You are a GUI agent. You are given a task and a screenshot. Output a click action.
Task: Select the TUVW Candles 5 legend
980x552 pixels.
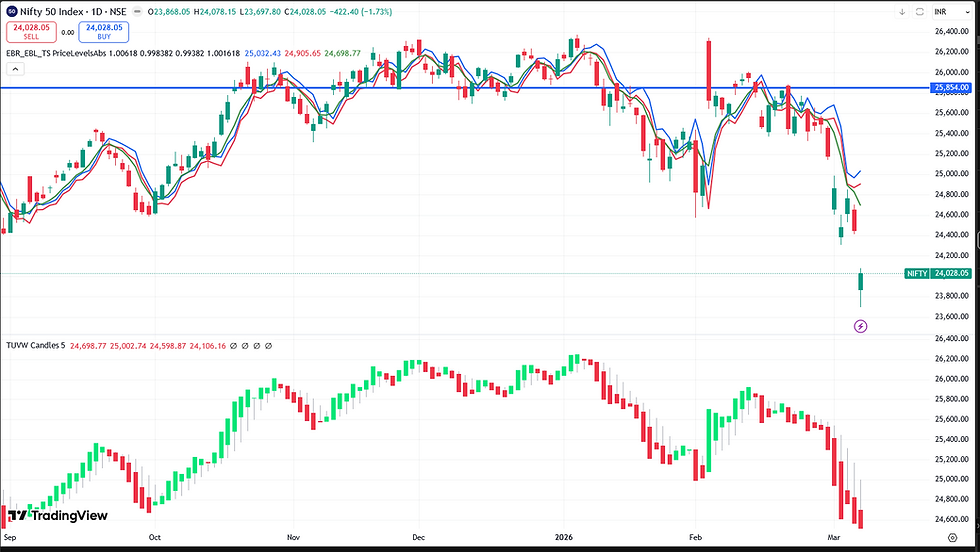[36, 345]
